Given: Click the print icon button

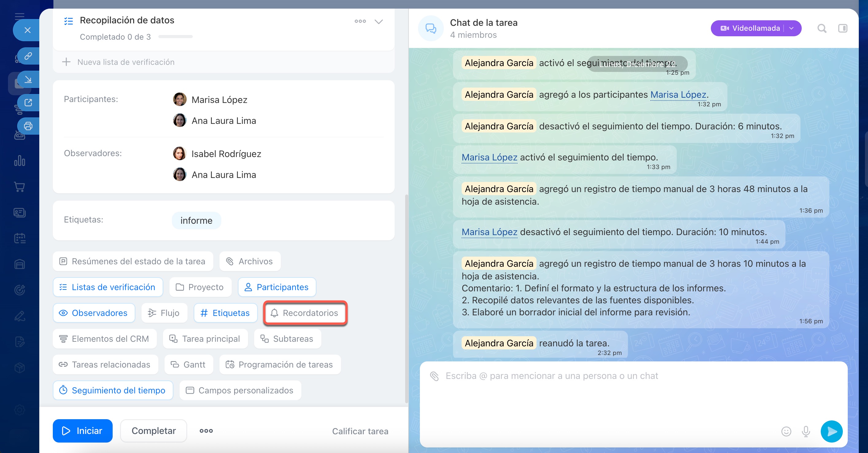Looking at the screenshot, I should point(28,126).
